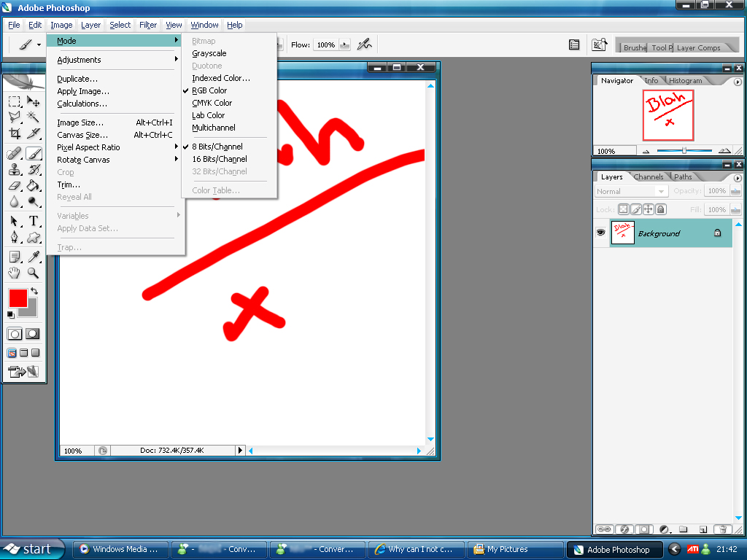The image size is (747, 560).
Task: Switch to Standard Mode editing
Action: coord(15,334)
